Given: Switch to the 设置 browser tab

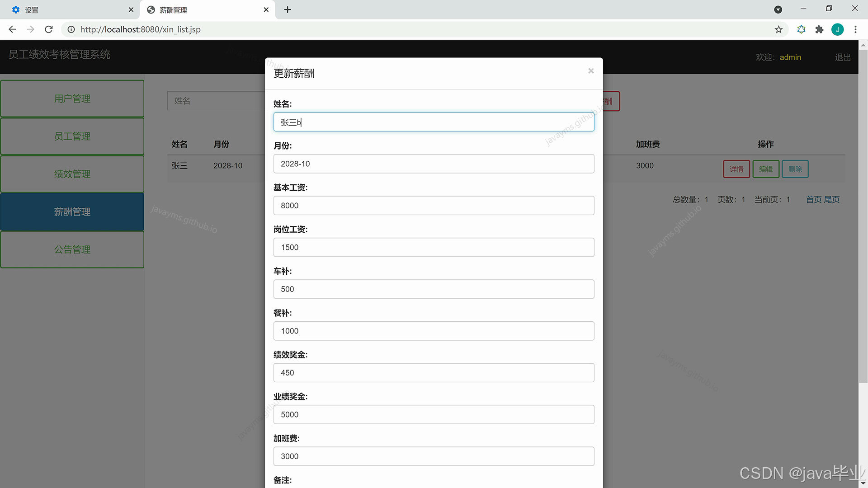Looking at the screenshot, I should pyautogui.click(x=70, y=9).
